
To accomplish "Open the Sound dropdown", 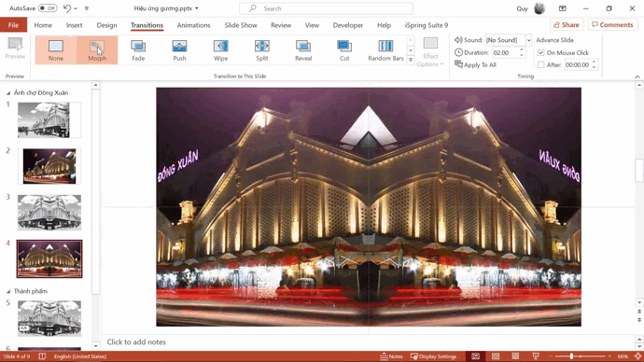I will click(528, 40).
